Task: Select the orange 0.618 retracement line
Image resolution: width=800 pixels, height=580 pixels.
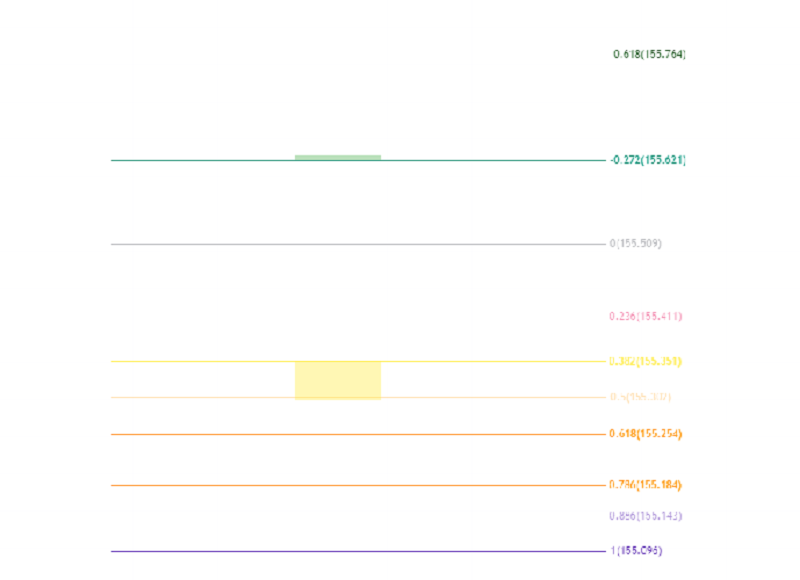Action: (x=358, y=434)
